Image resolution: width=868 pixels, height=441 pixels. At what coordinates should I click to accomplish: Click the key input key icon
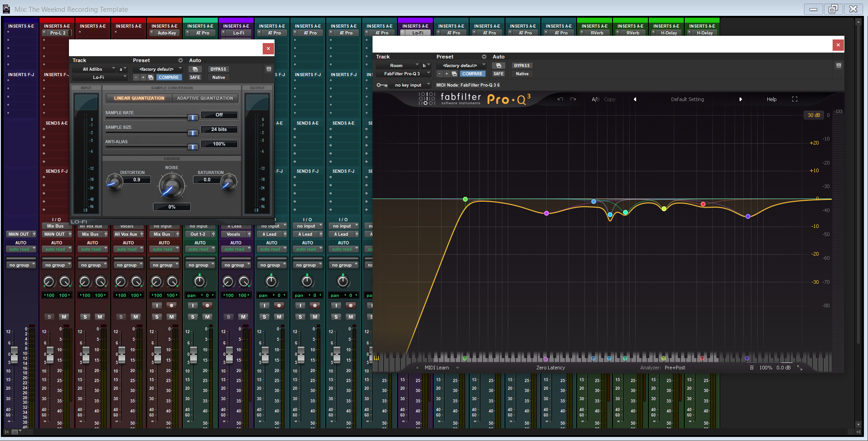[x=382, y=85]
